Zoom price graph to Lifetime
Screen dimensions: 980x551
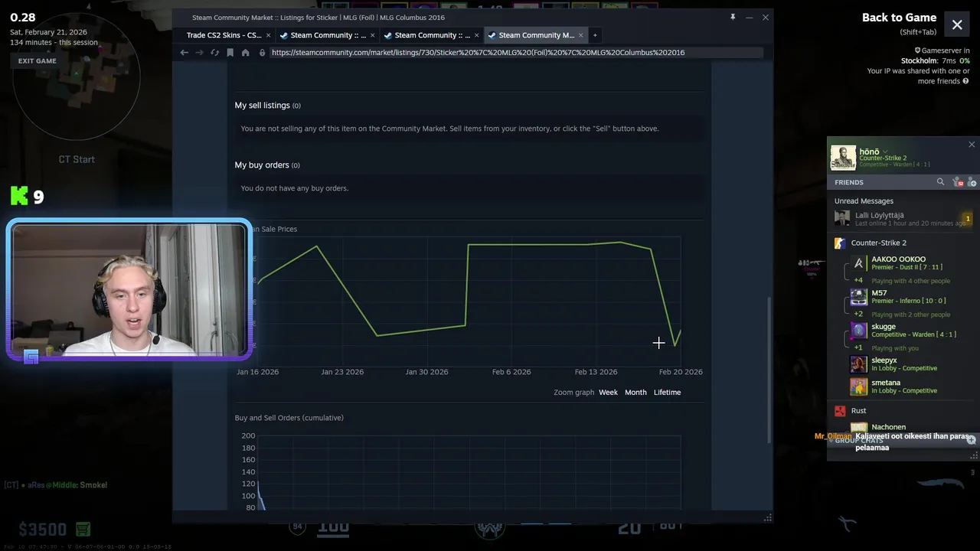point(667,392)
